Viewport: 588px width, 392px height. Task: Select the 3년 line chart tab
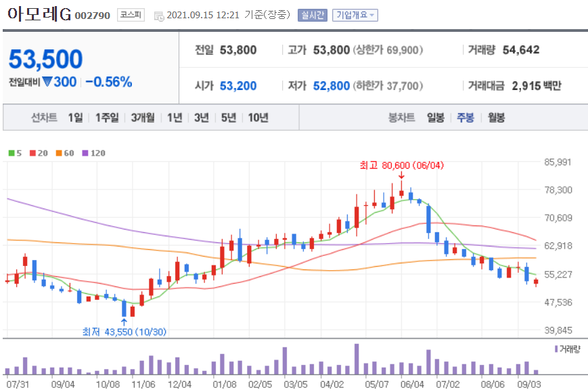coord(202,118)
